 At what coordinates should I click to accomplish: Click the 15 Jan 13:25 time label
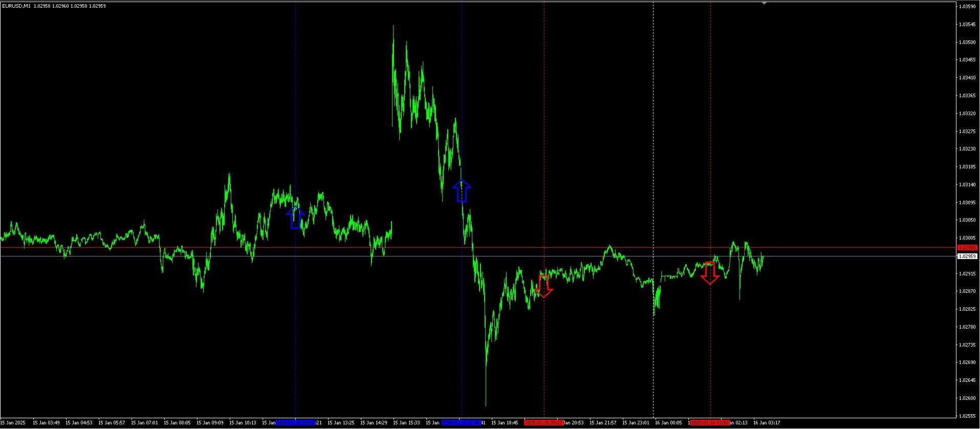point(341,423)
